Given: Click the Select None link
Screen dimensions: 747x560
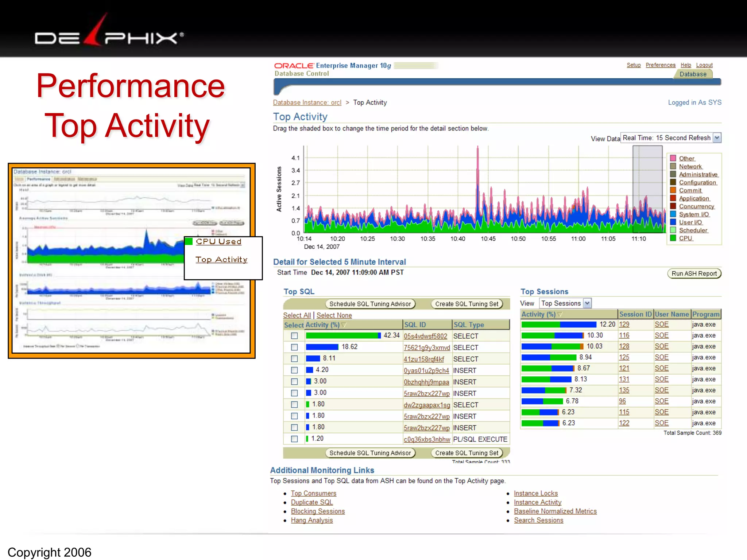Looking at the screenshot, I should 334,315.
